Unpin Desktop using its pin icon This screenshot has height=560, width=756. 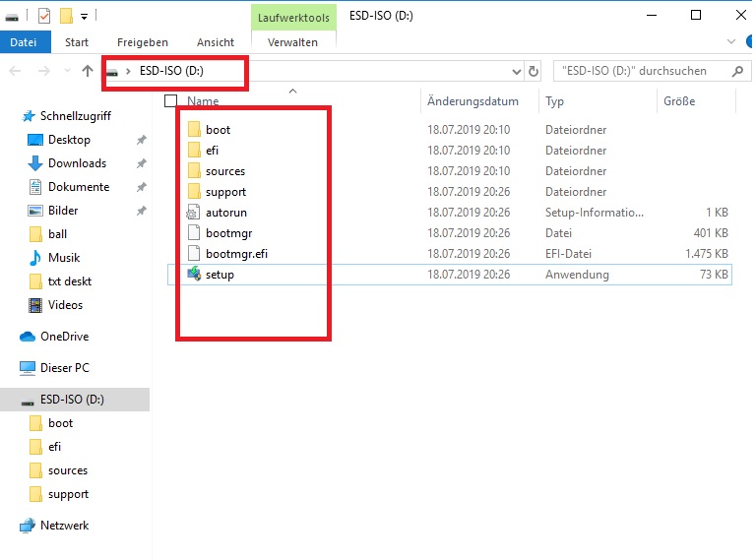coord(142,140)
